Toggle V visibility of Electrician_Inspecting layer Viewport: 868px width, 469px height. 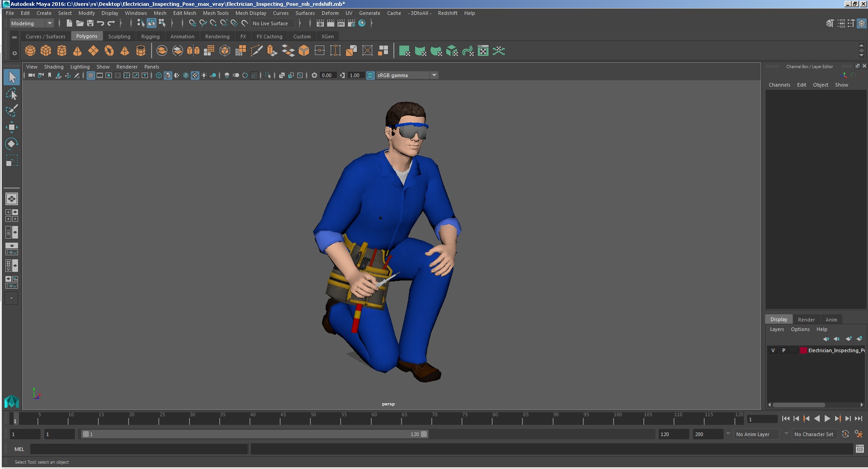tap(773, 350)
